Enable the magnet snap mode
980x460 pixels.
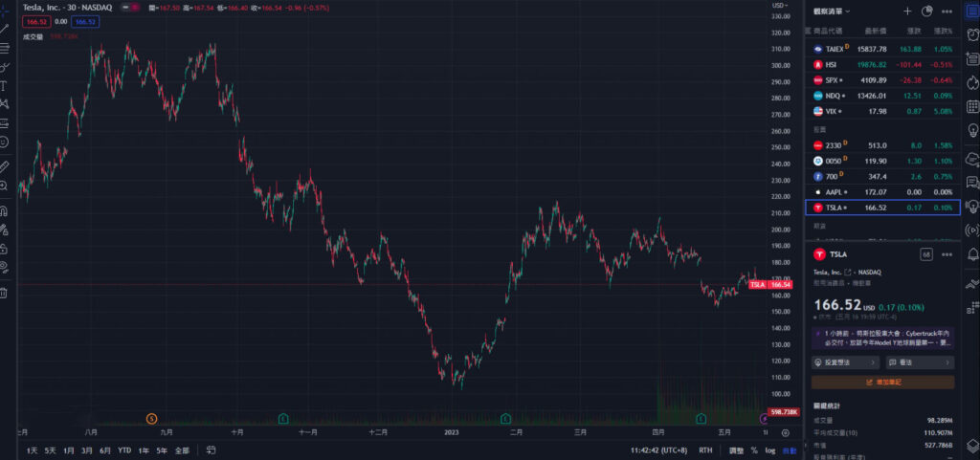tap(5, 210)
